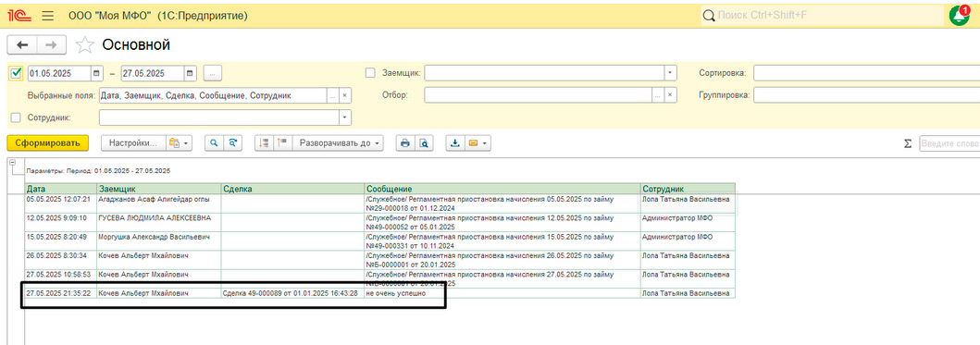Add Основной to favorites with star
The width and height of the screenshot is (980, 345).
[84, 45]
